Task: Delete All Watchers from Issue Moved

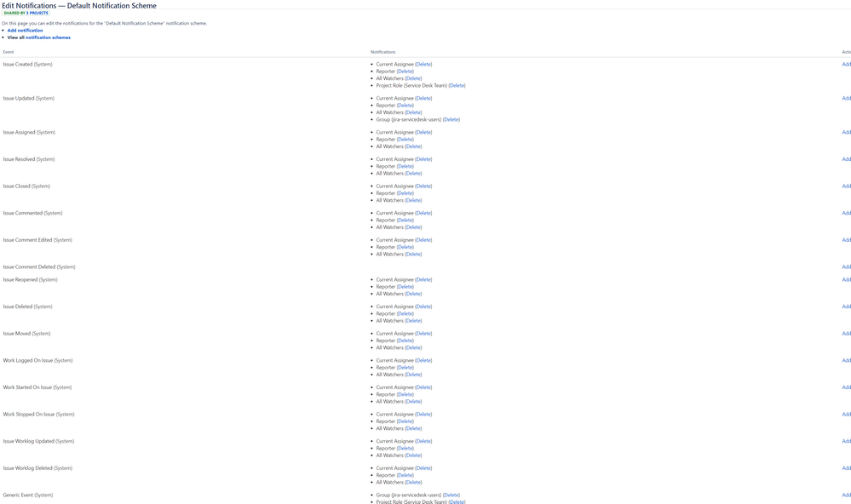Action: pos(413,347)
